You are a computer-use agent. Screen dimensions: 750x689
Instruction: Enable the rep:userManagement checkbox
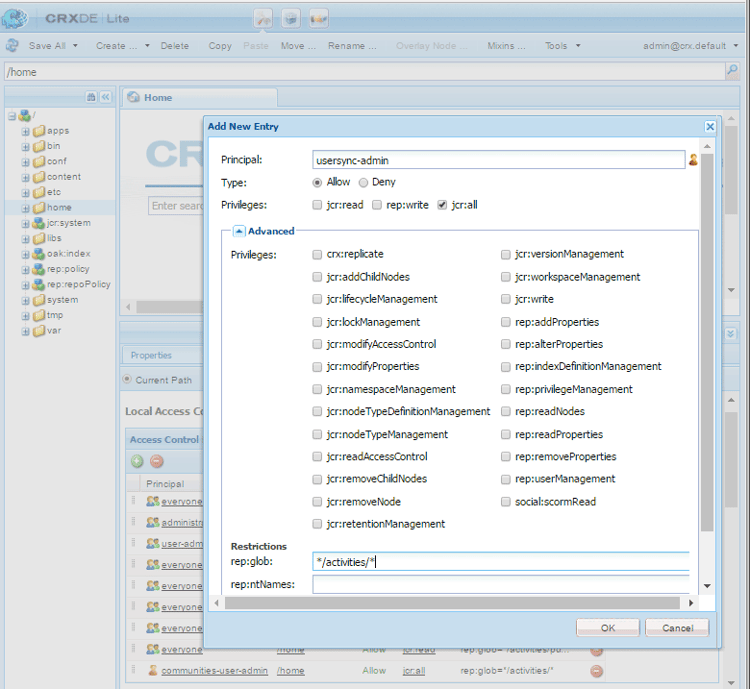506,479
